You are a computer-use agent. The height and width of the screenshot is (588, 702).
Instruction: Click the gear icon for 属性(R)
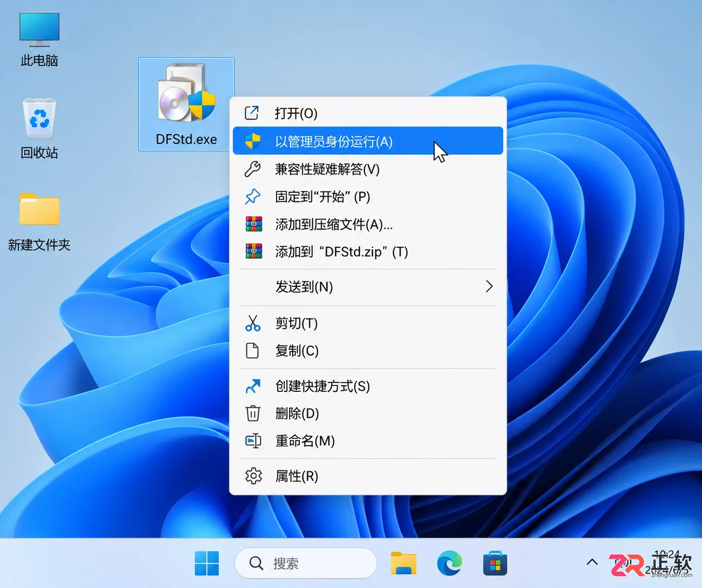point(253,476)
